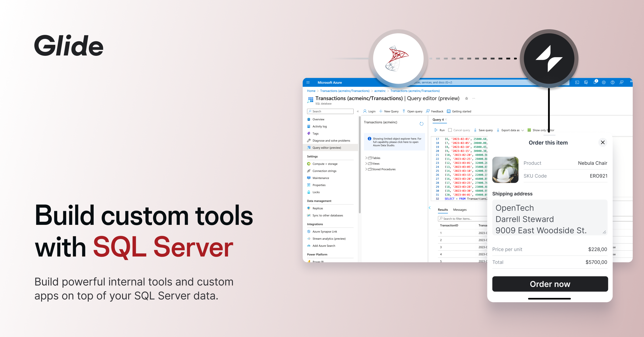
Task: Click the Home breadcrumb link
Action: pyautogui.click(x=311, y=91)
